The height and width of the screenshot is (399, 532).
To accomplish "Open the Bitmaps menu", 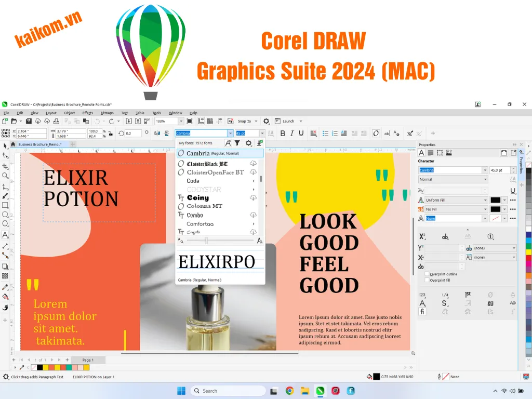I will click(x=107, y=113).
